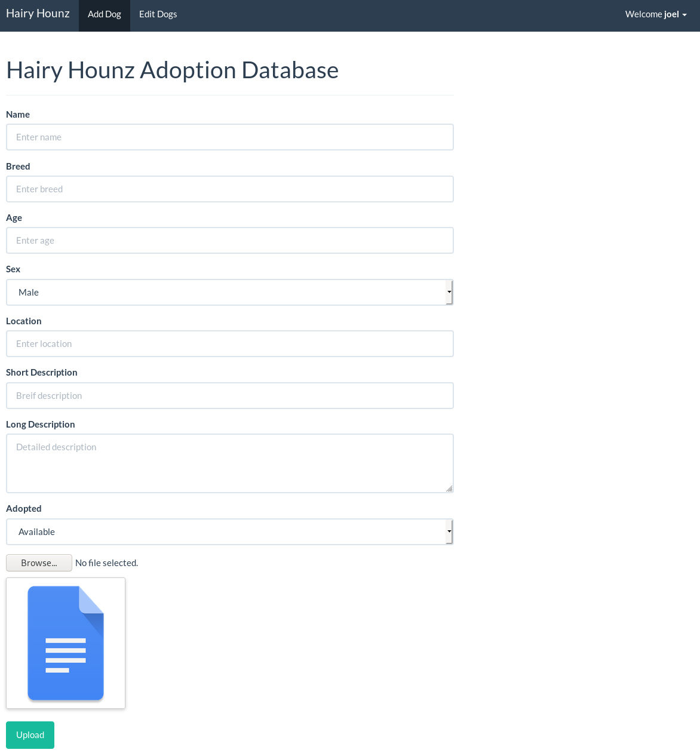700x756 pixels.
Task: Click the caret next to joel
Action: click(x=684, y=15)
